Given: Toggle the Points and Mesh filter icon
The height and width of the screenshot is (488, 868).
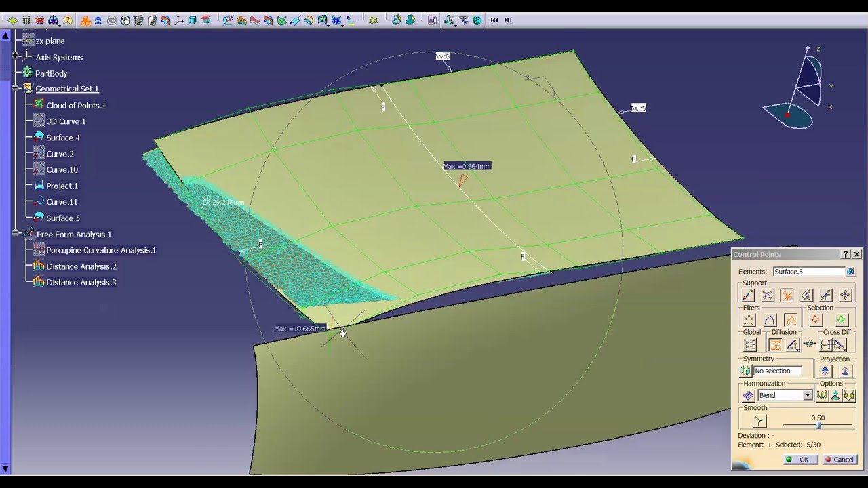Looking at the screenshot, I should point(791,320).
